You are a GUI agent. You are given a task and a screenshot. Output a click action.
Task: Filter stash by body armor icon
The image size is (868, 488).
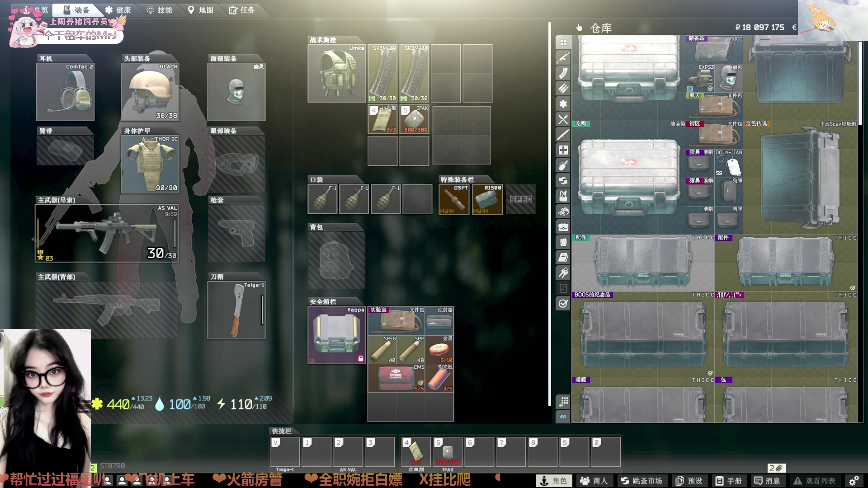coord(563,242)
